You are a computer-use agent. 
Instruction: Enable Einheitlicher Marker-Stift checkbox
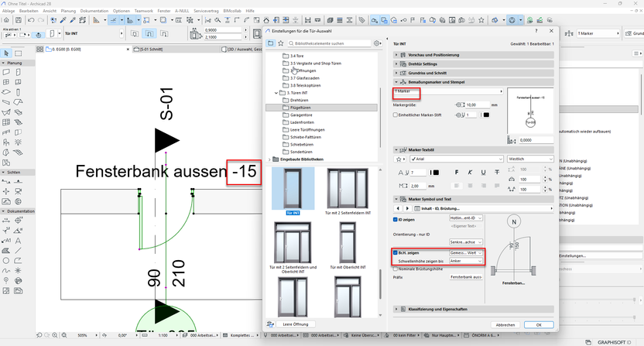point(396,115)
